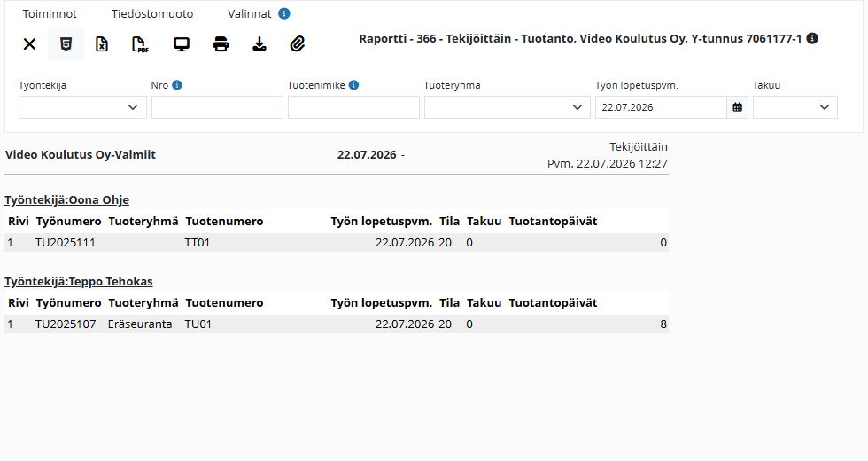This screenshot has height=461, width=868.
Task: Expand the Takuu dropdown
Action: coord(795,107)
